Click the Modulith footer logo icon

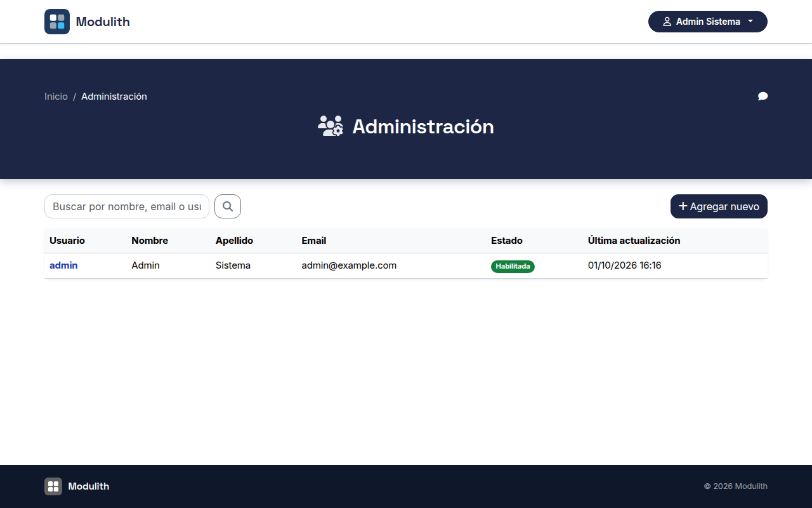pos(53,486)
